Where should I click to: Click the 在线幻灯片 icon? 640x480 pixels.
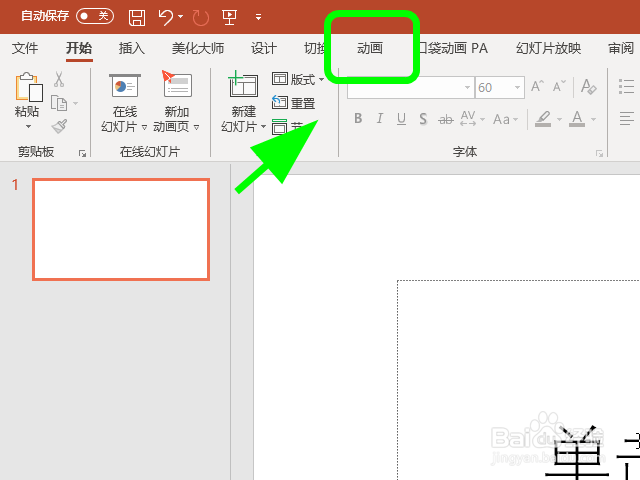(x=125, y=86)
